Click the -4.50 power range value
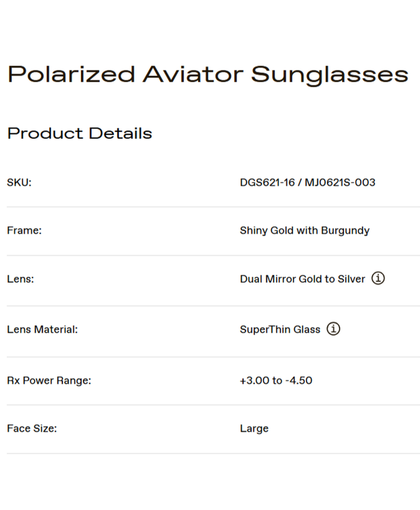Viewport: 420px width, 510px height. point(299,380)
